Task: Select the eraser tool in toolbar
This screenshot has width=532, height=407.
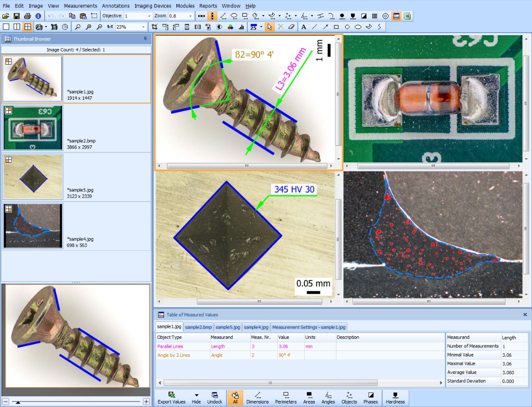Action: click(291, 27)
